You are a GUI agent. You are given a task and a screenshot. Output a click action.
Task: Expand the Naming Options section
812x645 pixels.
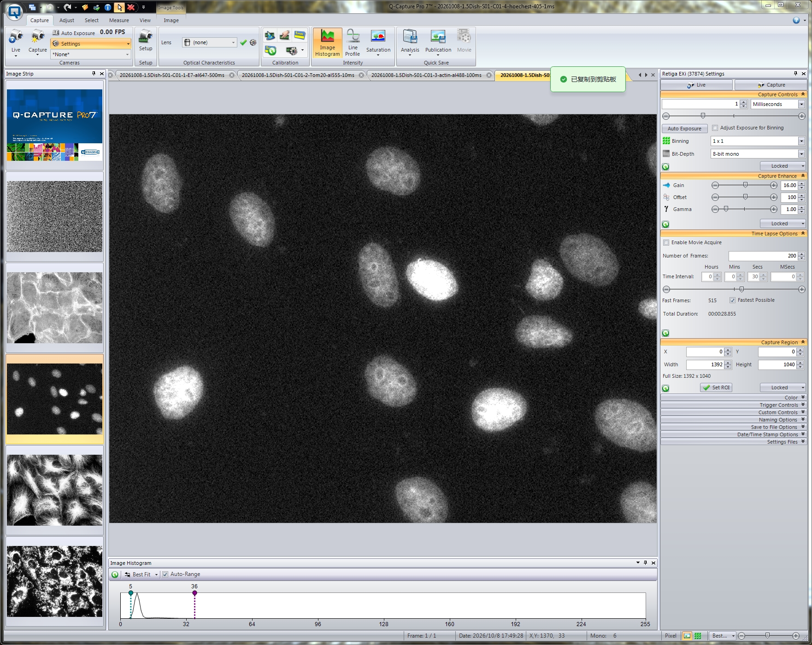[x=733, y=420]
